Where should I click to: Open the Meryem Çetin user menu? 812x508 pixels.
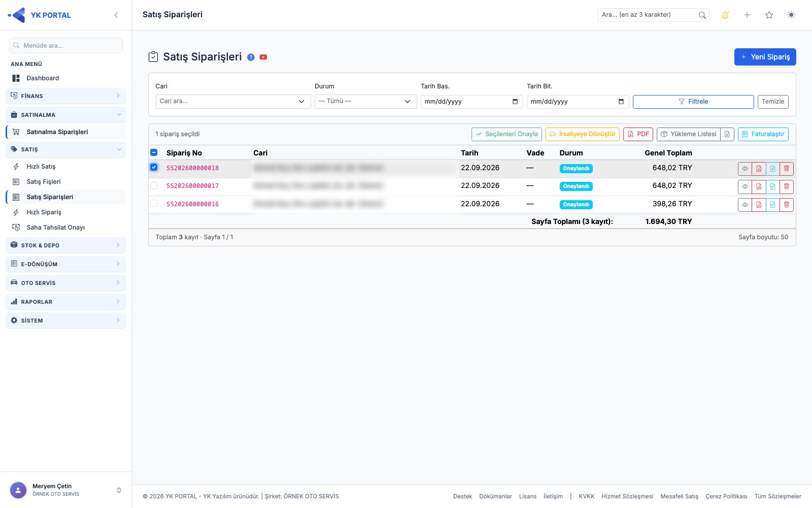[66, 490]
